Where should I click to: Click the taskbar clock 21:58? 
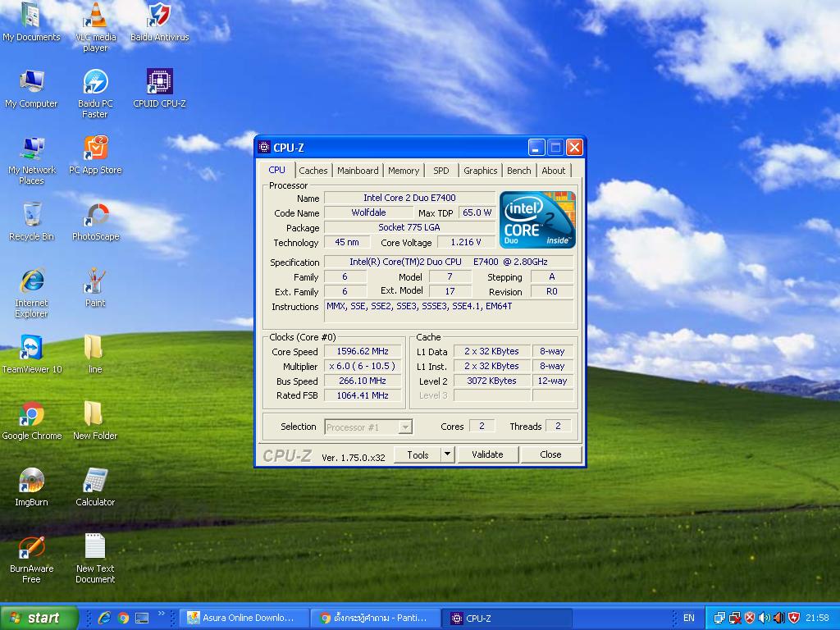[817, 618]
